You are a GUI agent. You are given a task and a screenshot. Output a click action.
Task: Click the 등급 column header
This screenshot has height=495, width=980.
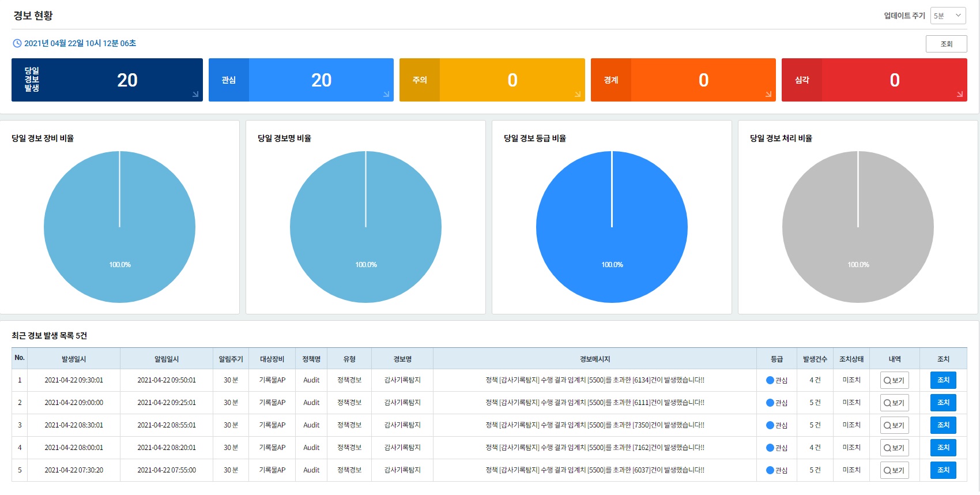tap(777, 359)
